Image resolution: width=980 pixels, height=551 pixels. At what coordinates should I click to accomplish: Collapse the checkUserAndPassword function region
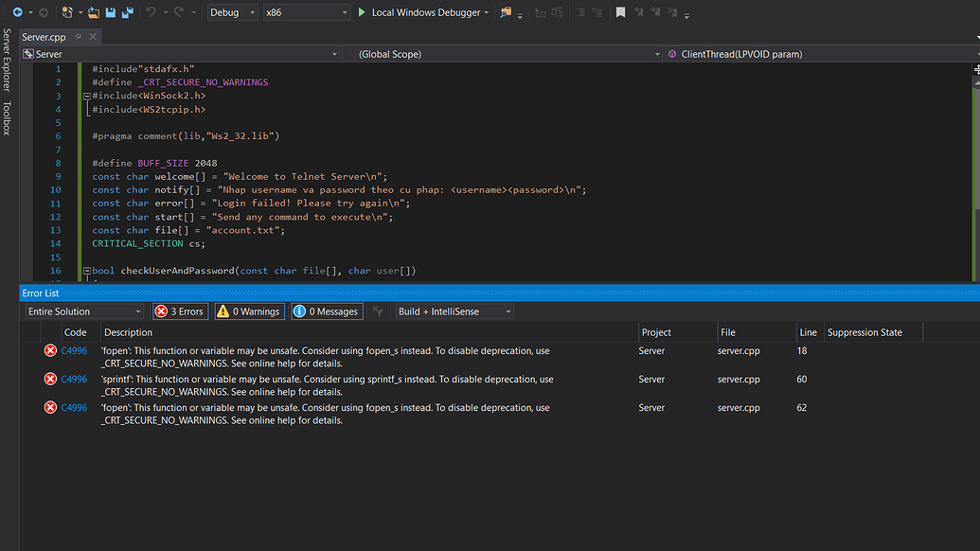[86, 270]
